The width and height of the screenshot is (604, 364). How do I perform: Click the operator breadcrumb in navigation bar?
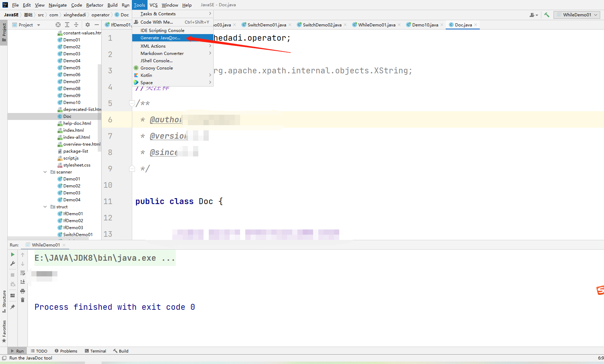(100, 15)
